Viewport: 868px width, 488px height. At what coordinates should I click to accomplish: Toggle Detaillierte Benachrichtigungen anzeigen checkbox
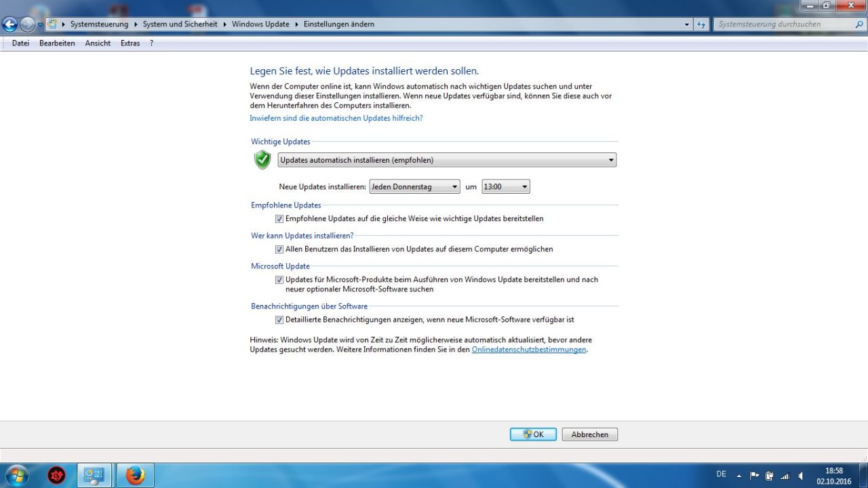pyautogui.click(x=279, y=320)
